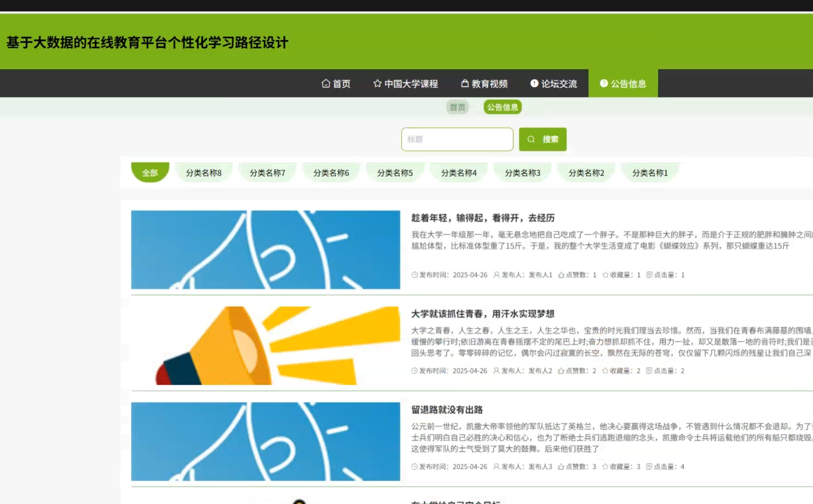Click the clock icon on the 发布人2 row
This screenshot has width=813, height=504.
point(414,371)
